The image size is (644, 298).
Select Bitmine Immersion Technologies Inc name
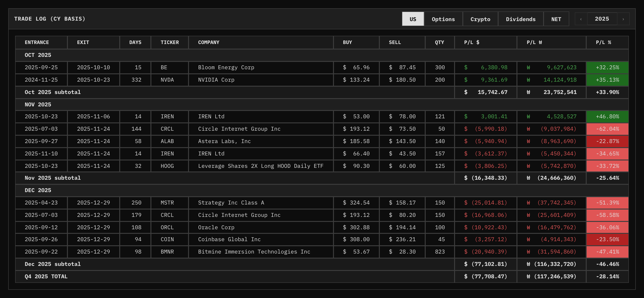254,252
